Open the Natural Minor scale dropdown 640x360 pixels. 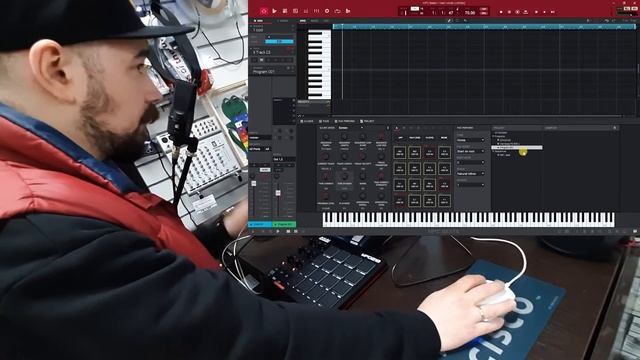(471, 174)
